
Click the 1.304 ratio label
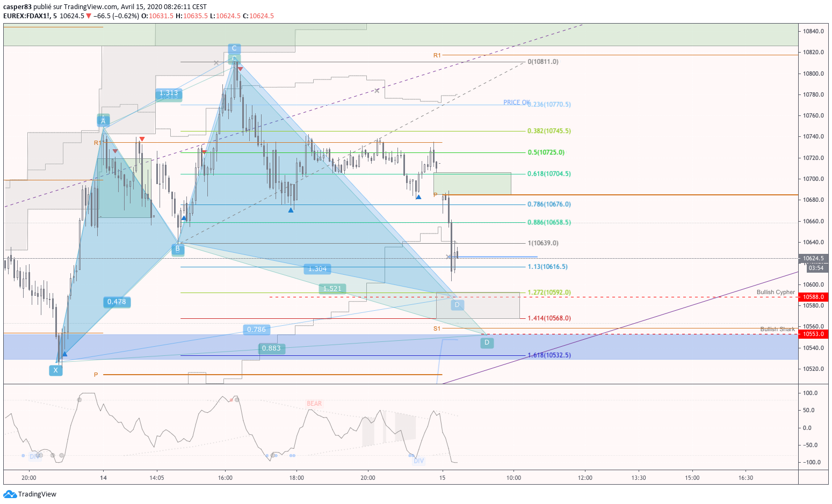(x=317, y=269)
